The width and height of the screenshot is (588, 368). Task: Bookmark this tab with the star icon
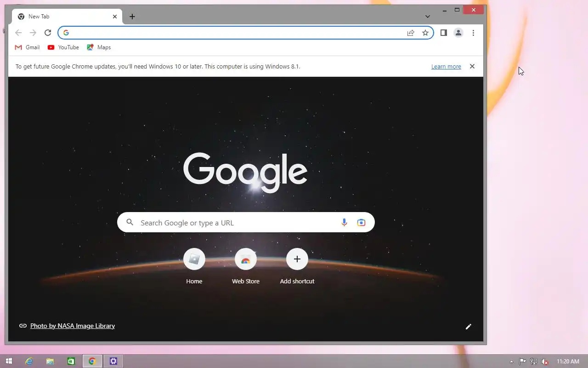coord(425,33)
